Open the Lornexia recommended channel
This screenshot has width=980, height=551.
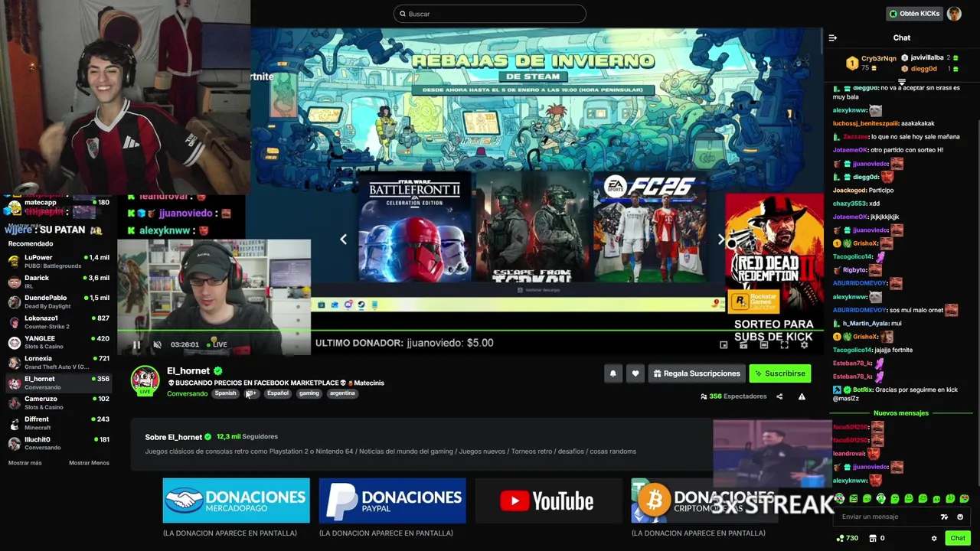[x=59, y=362]
